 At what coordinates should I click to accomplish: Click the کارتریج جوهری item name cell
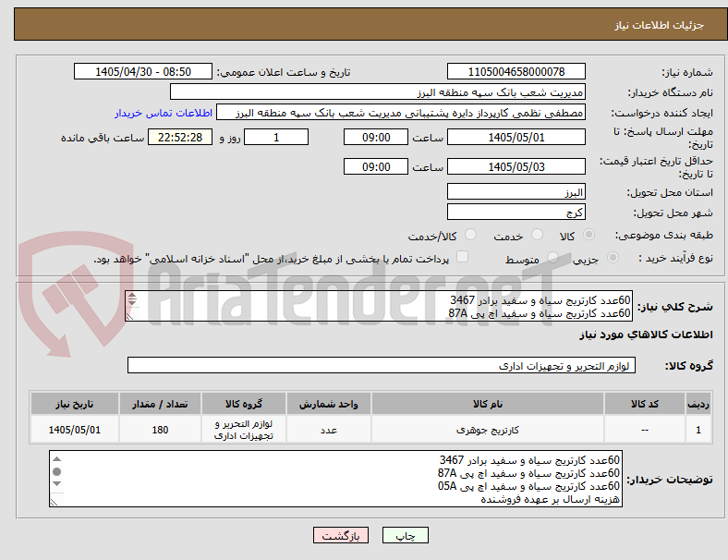(488, 430)
